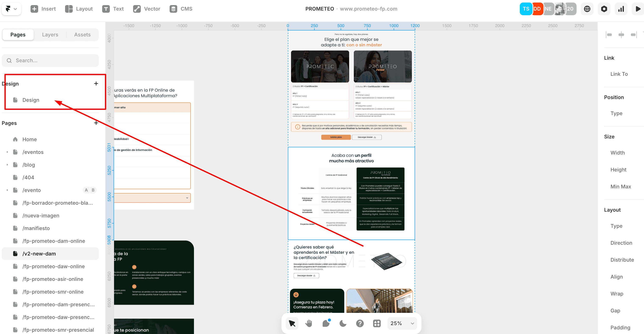Click the globe localization icon
Image resolution: width=644 pixels, height=334 pixels.
587,9
